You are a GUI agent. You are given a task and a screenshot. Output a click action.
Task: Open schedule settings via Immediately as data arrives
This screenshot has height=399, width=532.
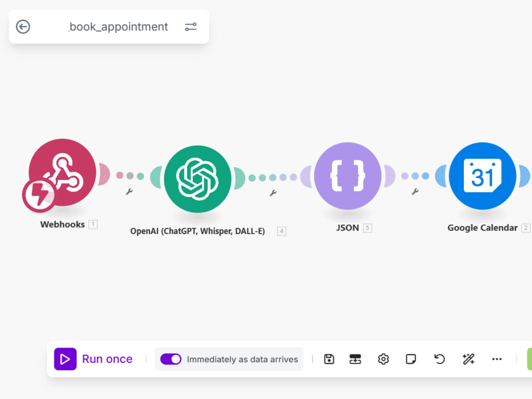point(242,359)
